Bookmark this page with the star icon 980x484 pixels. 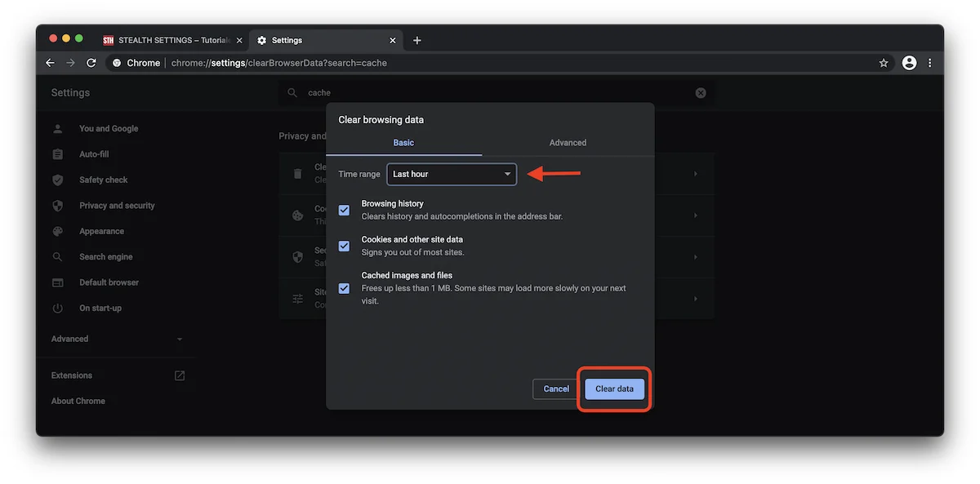[884, 63]
